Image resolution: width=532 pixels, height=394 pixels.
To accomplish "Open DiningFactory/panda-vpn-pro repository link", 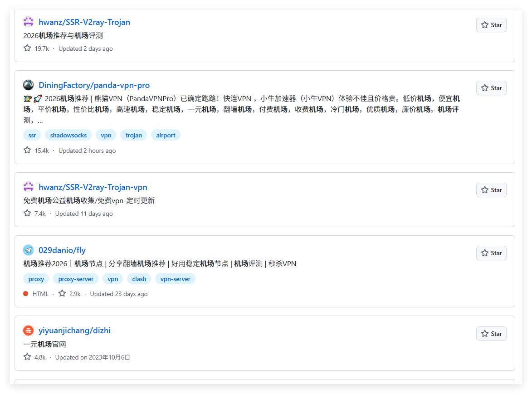I will 94,85.
